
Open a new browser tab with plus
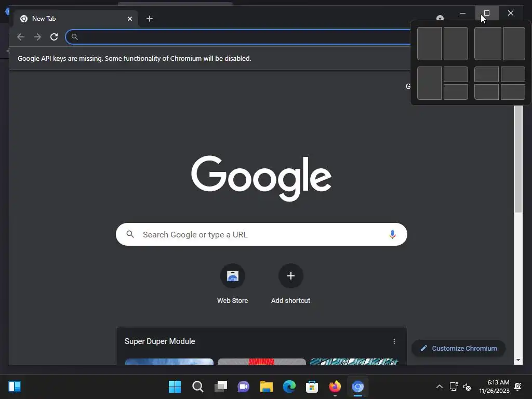[150, 19]
